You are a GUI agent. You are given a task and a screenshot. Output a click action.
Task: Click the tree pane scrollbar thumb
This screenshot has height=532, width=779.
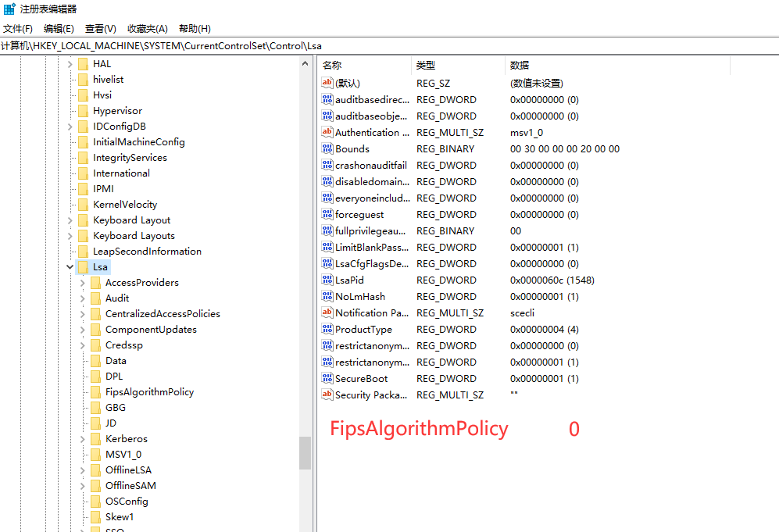coord(305,453)
